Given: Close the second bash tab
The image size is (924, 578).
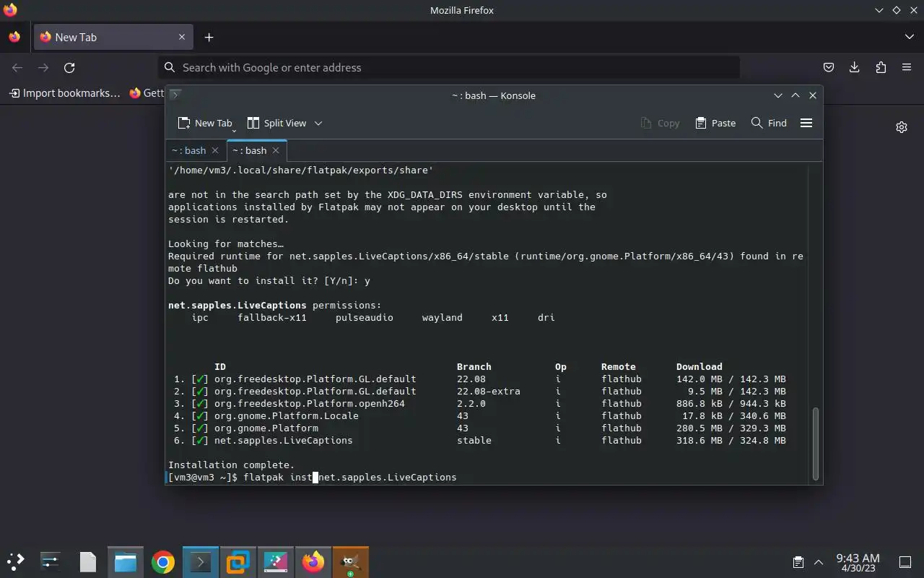Looking at the screenshot, I should click(276, 150).
